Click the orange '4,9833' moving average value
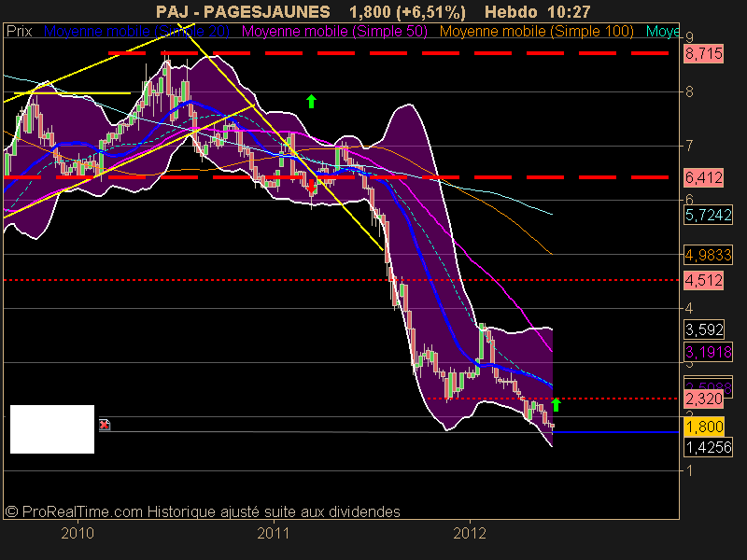Image resolution: width=747 pixels, height=560 pixels. point(708,255)
